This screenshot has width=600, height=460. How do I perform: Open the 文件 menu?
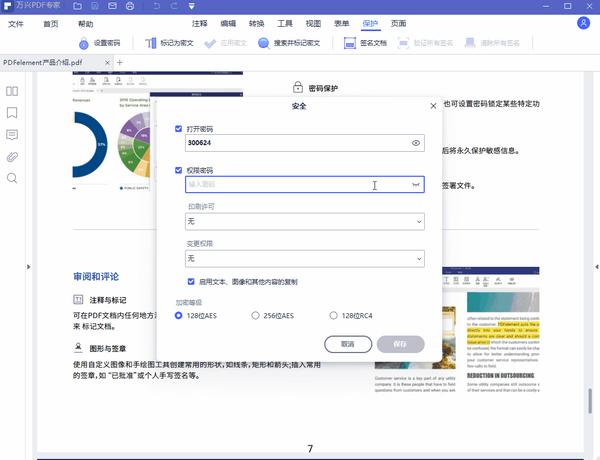click(16, 24)
